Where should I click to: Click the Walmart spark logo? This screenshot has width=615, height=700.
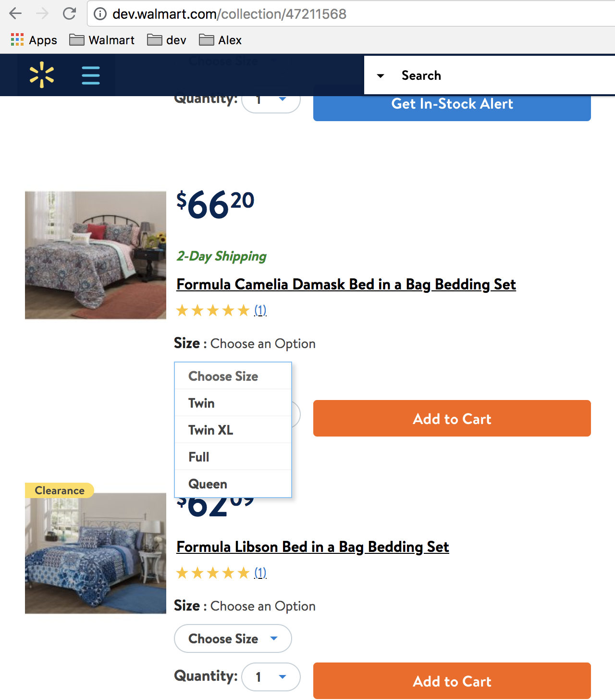pos(42,75)
